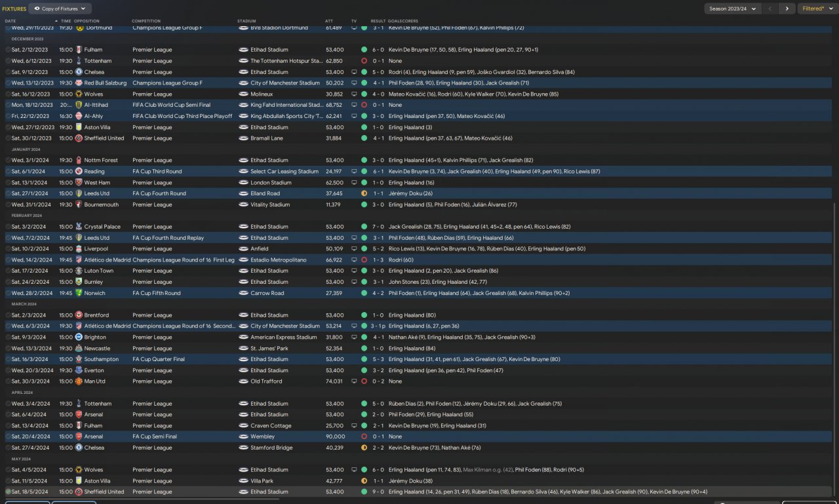839x504 pixels.
Task: Click the Man Utd club badge
Action: [x=79, y=381]
